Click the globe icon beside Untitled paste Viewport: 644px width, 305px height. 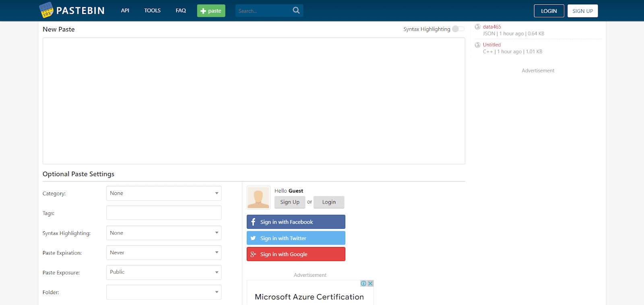(478, 45)
